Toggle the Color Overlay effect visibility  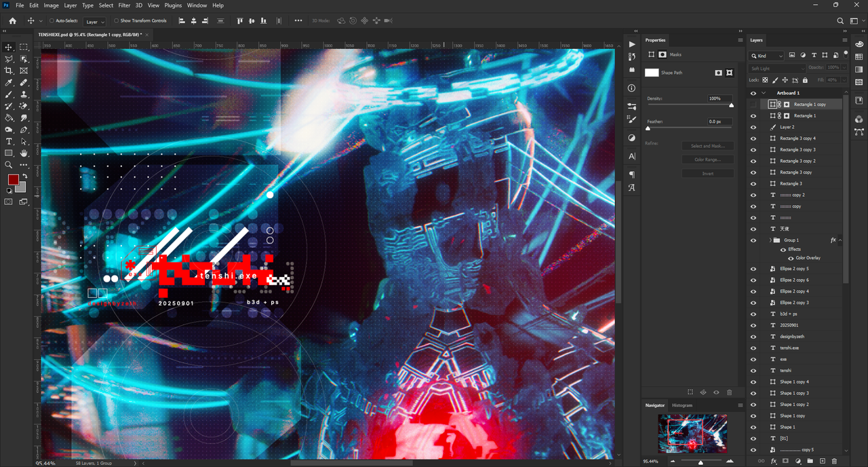(x=791, y=258)
